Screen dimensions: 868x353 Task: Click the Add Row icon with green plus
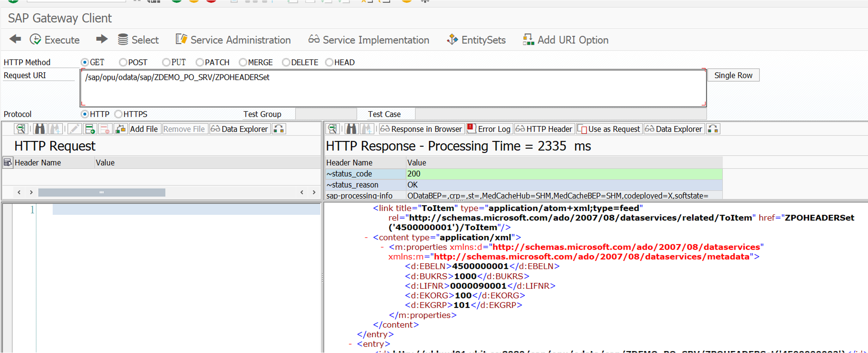[90, 129]
